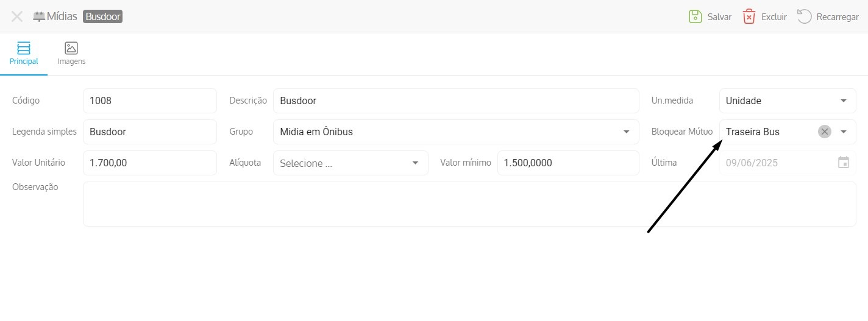
Task: Close the form with the X icon
Action: 17,16
